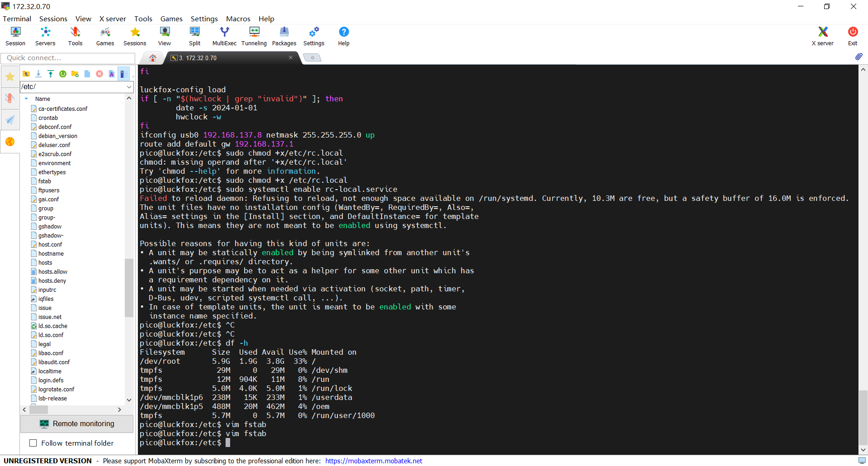Viewport: 868px width, 466px height.
Task: Open the sidebar Sessions star tab
Action: [x=10, y=77]
